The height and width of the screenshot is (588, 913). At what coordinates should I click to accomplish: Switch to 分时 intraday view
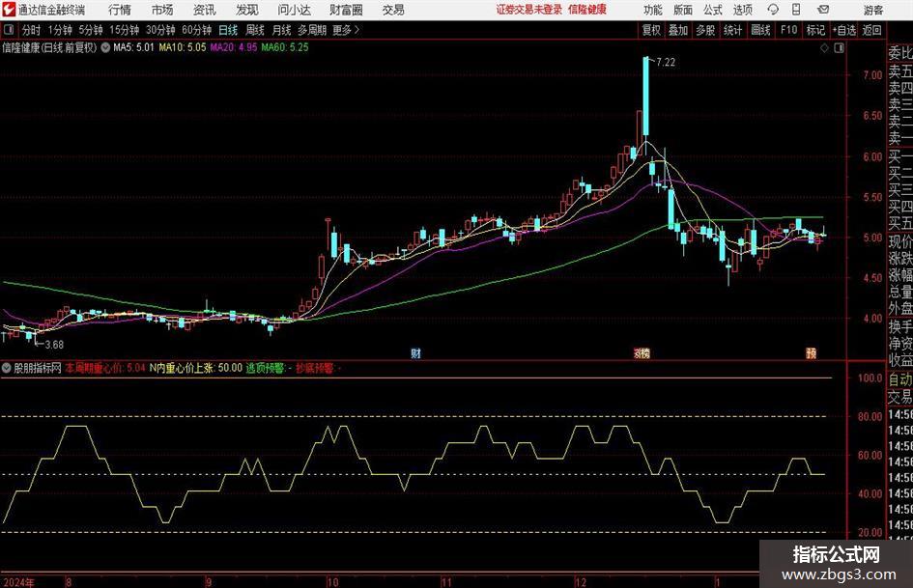[x=32, y=30]
